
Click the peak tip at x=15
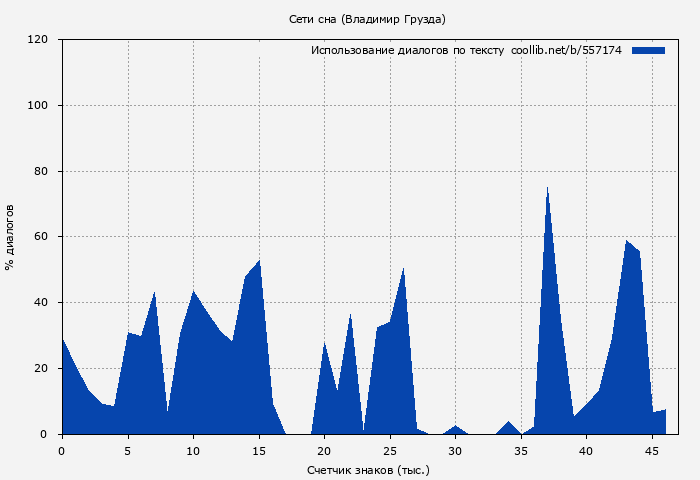(259, 262)
